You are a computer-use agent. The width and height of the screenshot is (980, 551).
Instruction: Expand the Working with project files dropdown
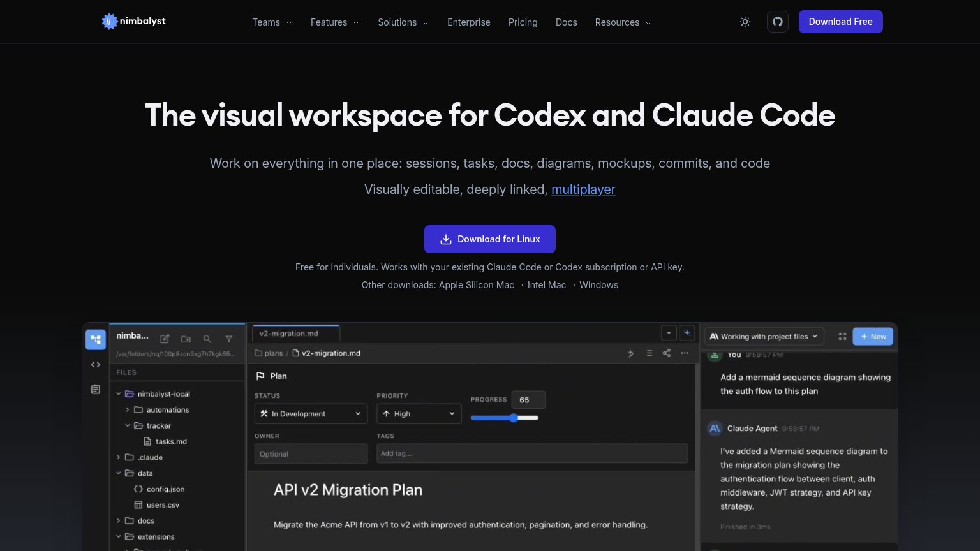coord(764,337)
